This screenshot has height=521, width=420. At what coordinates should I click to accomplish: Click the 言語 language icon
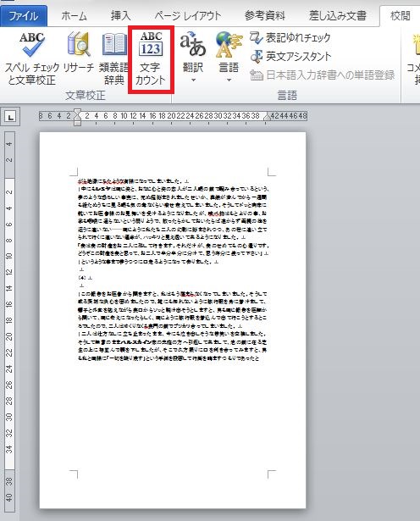229,44
